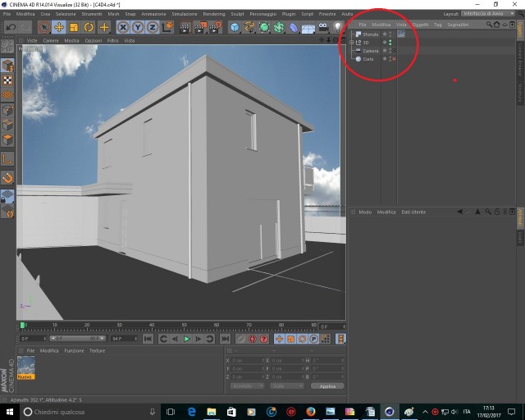Toggle the X axis lock

coord(123,27)
